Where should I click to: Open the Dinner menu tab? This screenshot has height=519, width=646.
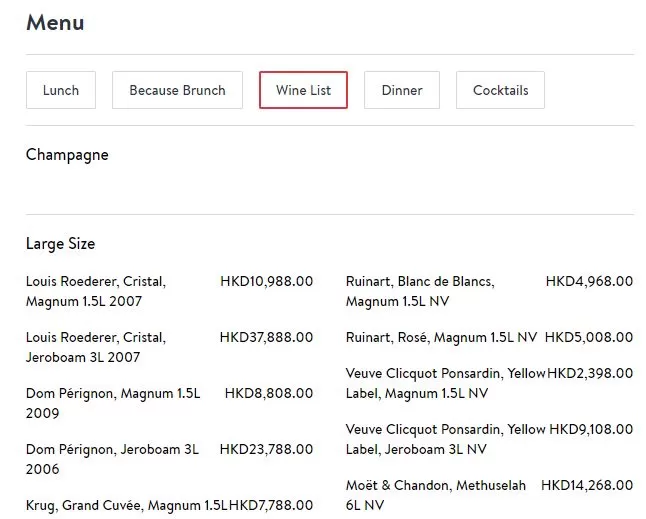[402, 90]
